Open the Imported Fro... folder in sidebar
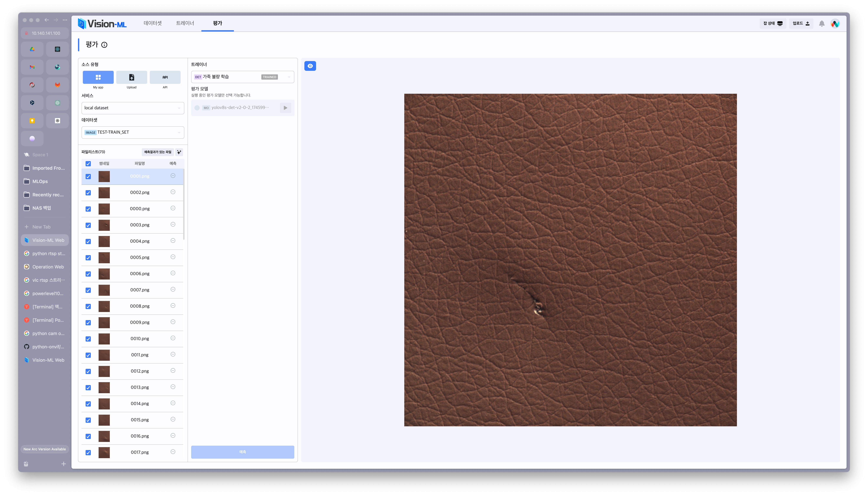Screen dimensions: 868x496 (45, 168)
